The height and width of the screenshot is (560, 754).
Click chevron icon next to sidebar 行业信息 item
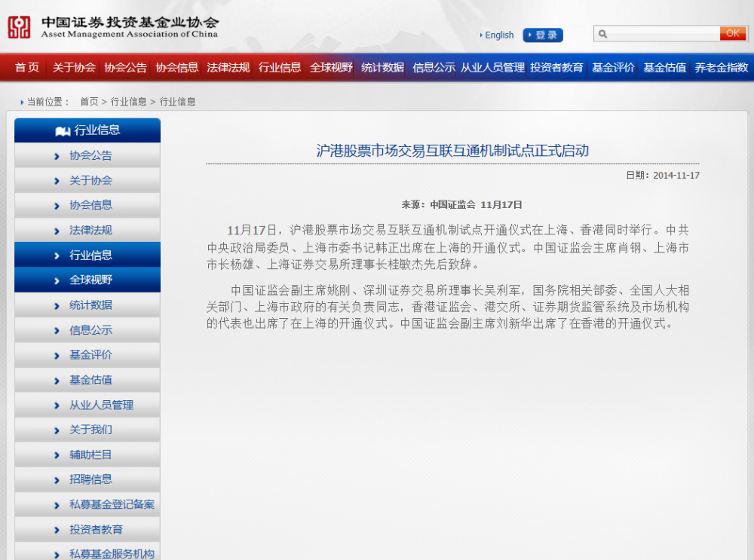57,256
